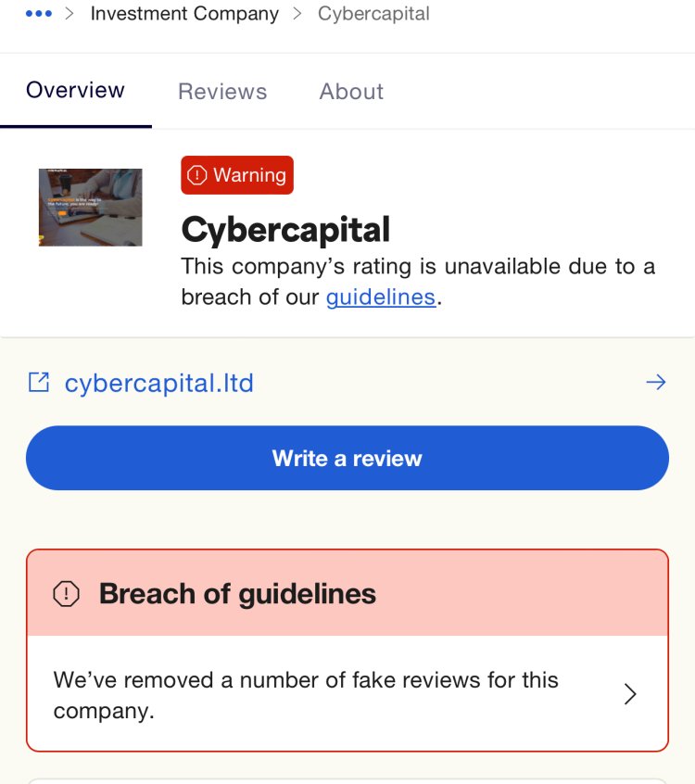Select the Overview tab
The width and height of the screenshot is (695, 784).
pyautogui.click(x=75, y=91)
